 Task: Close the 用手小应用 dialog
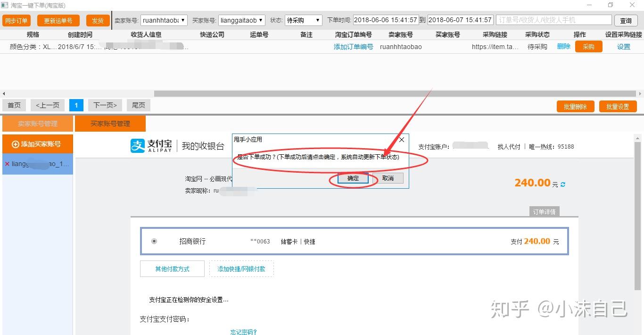(x=402, y=140)
